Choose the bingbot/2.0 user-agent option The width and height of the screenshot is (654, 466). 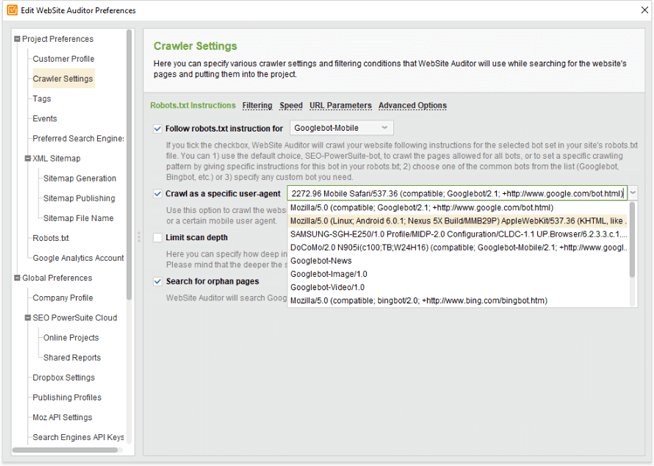tap(458, 300)
